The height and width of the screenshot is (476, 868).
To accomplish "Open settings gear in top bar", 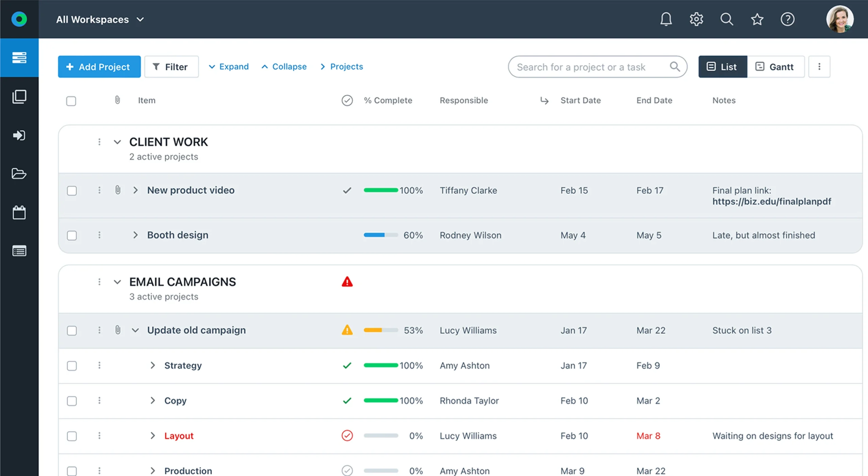I will 696,19.
